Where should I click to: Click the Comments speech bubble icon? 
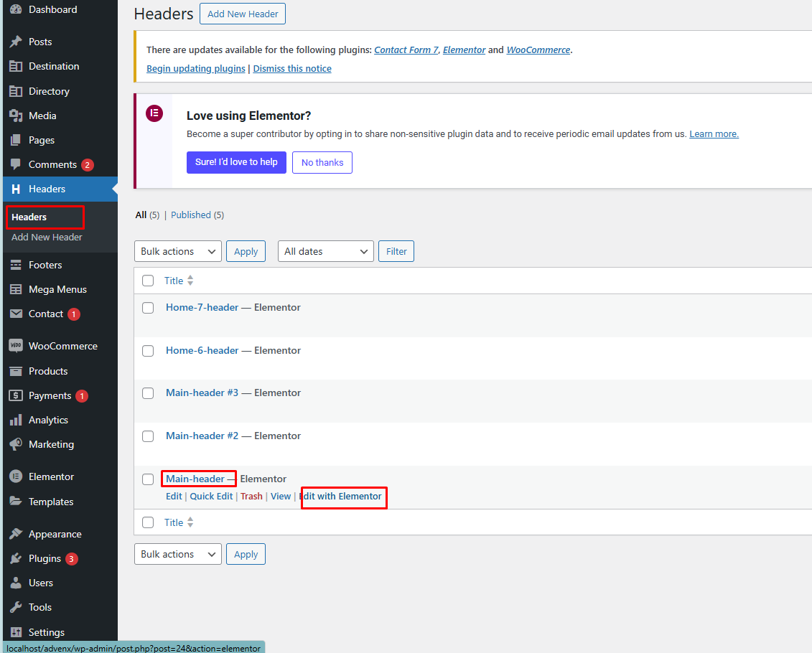[16, 164]
